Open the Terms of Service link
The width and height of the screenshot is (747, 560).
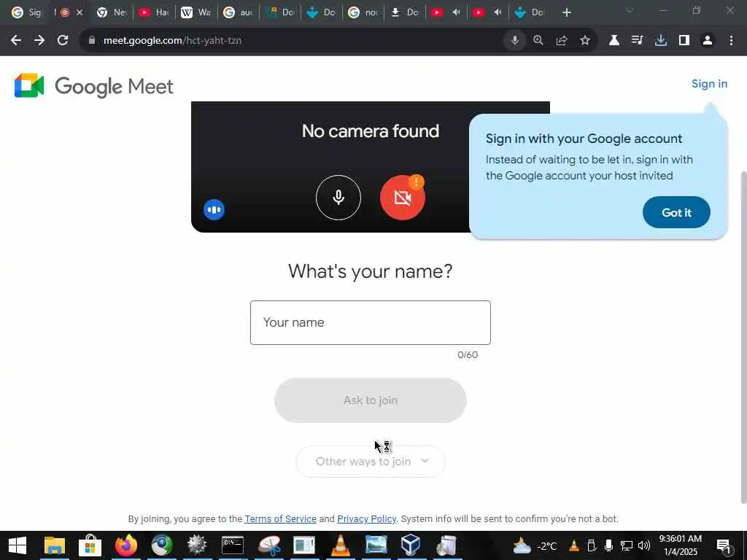pos(280,518)
